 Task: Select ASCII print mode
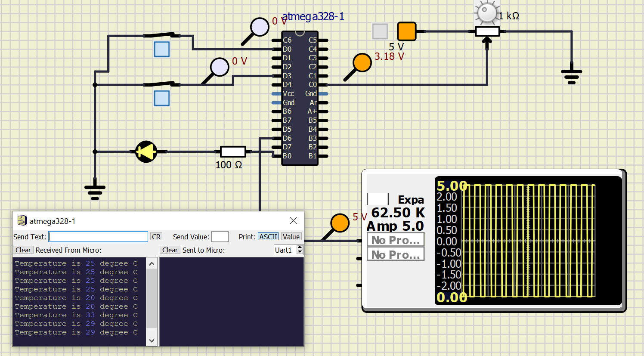[268, 236]
